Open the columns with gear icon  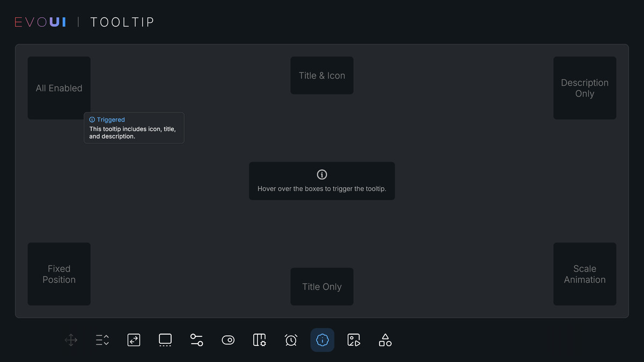pyautogui.click(x=260, y=340)
